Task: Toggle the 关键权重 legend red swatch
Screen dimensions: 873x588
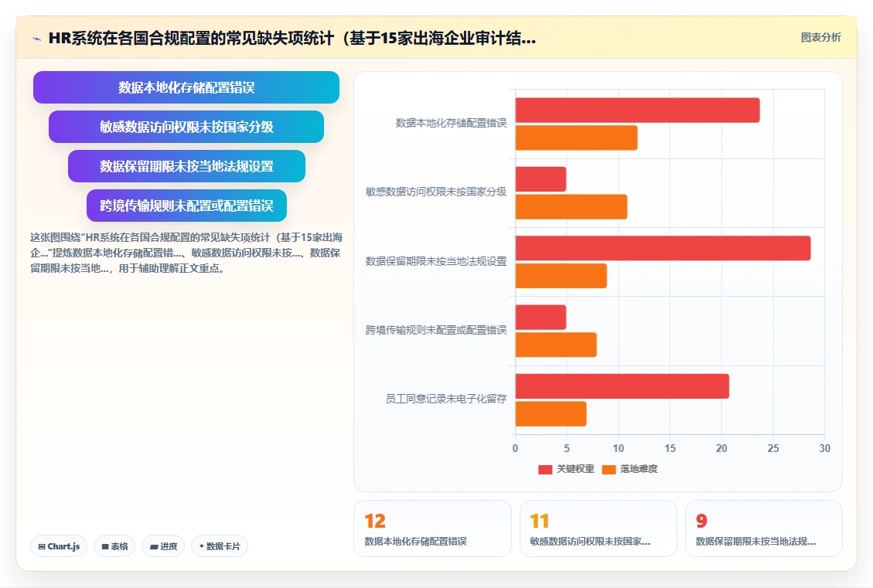Action: coord(545,470)
